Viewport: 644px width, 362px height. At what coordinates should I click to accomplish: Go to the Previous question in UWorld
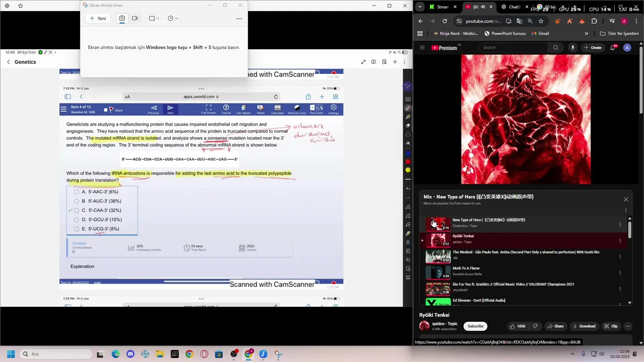tap(153, 109)
